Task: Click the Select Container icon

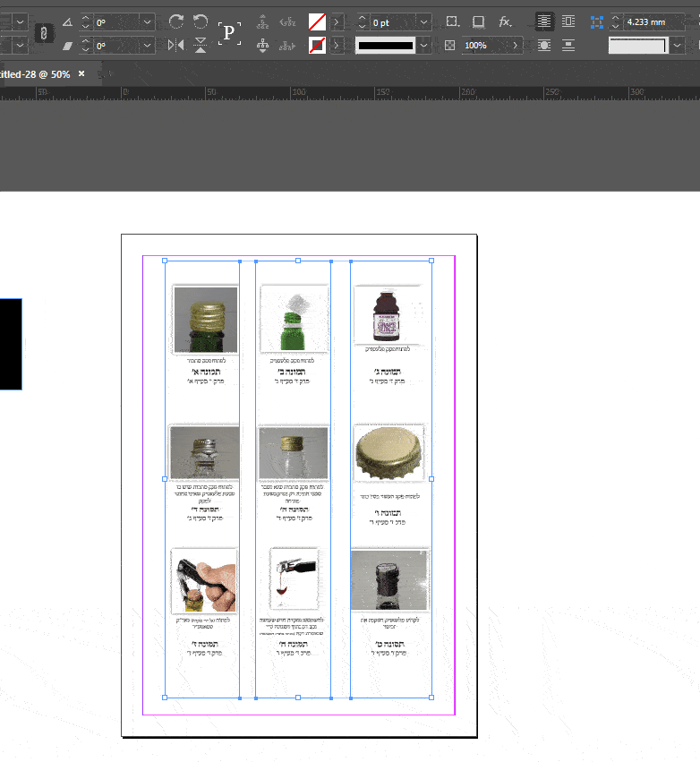Action: (262, 22)
